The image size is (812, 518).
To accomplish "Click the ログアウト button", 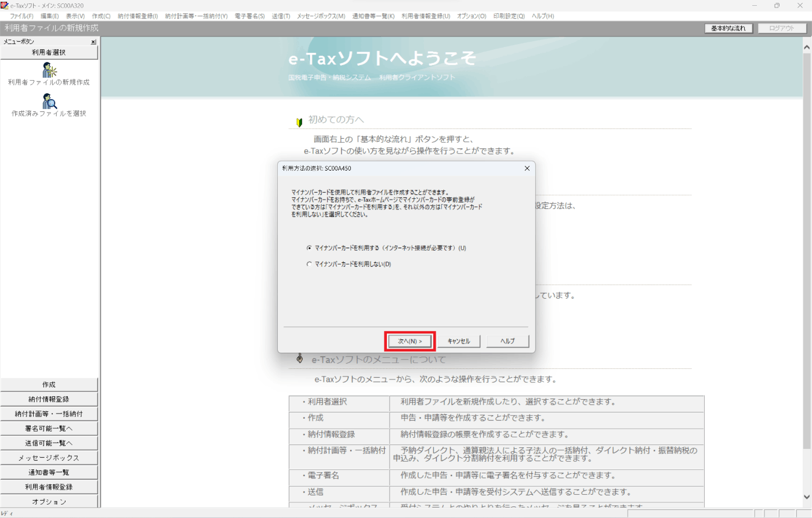I will pyautogui.click(x=782, y=28).
